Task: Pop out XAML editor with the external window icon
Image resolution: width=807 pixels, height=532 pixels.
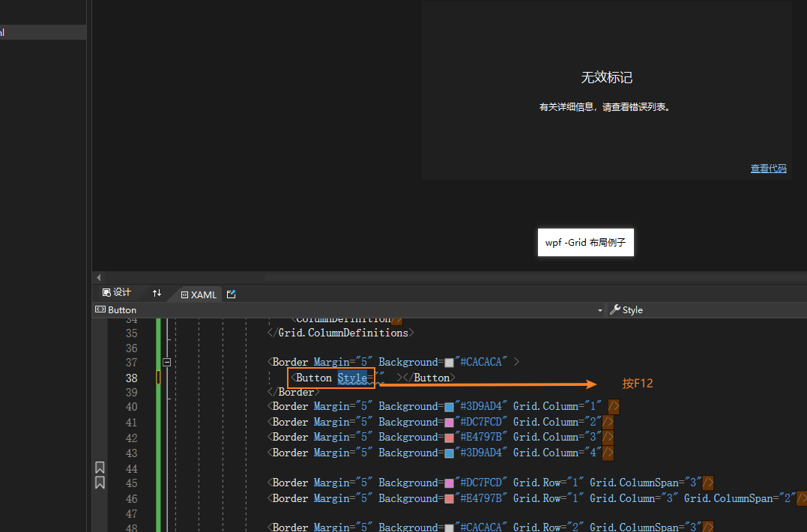Action: point(231,294)
